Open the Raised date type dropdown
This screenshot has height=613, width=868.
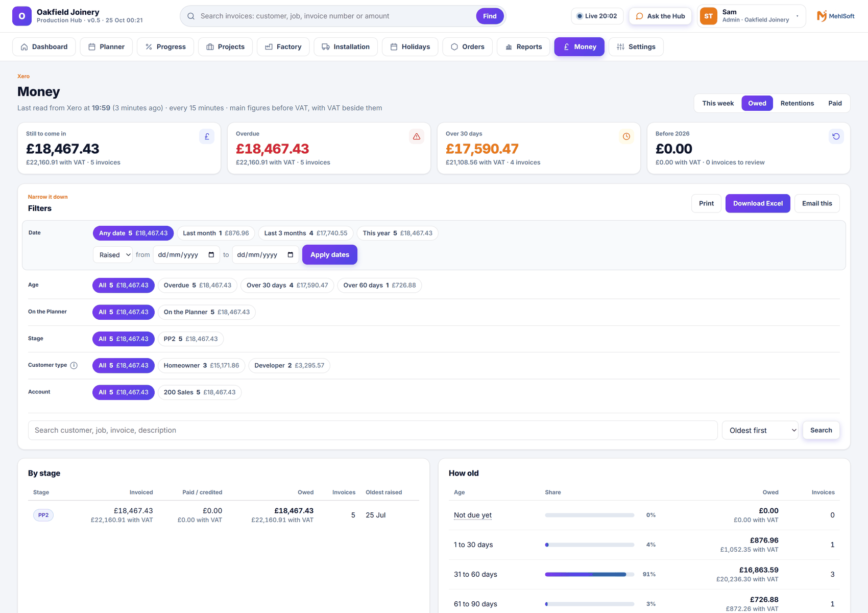tap(113, 255)
